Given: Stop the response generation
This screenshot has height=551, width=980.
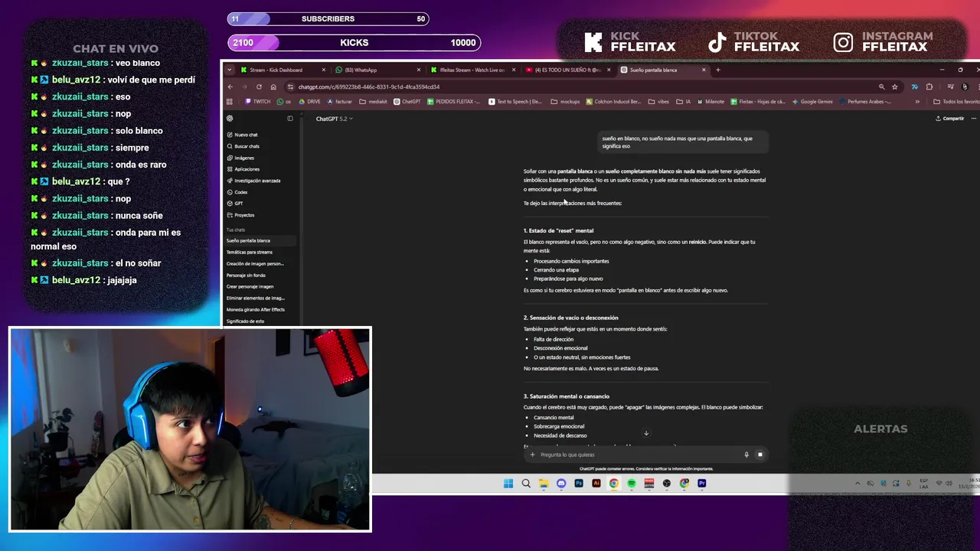Looking at the screenshot, I should 760,455.
